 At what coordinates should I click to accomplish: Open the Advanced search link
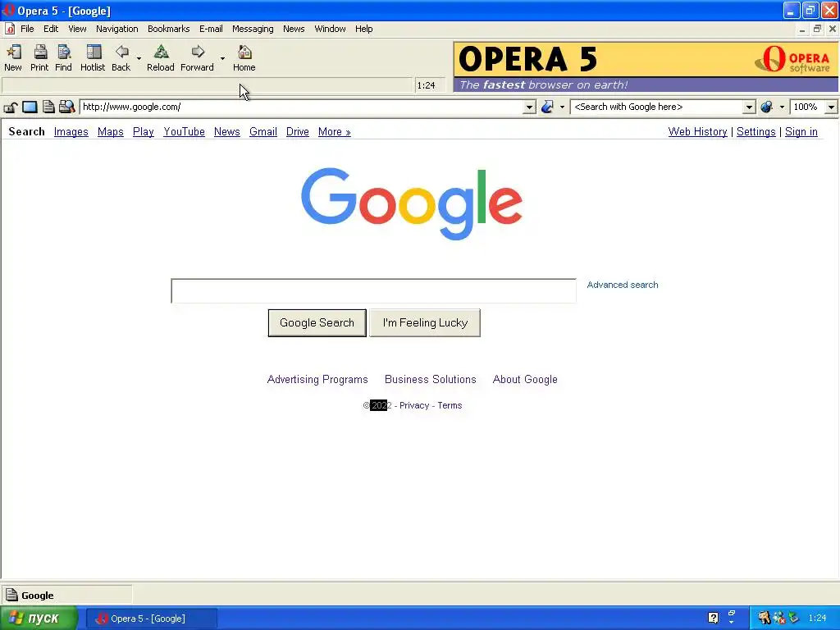[x=623, y=285]
